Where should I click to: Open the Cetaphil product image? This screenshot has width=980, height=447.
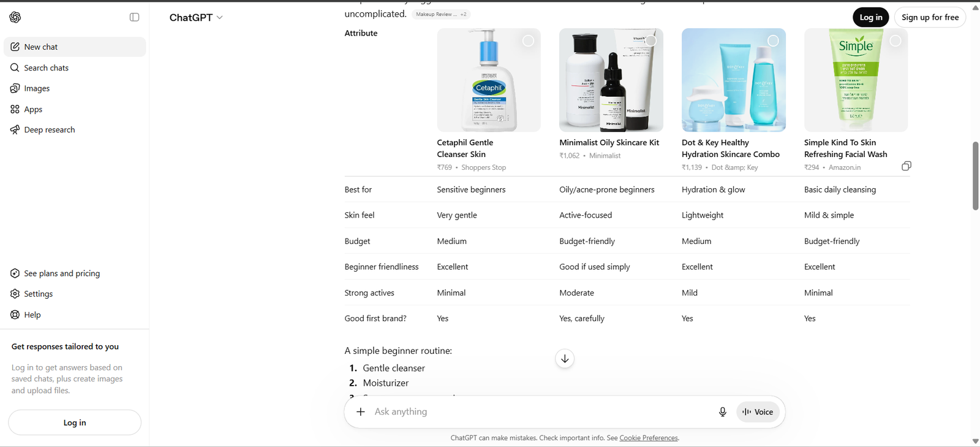(x=489, y=80)
